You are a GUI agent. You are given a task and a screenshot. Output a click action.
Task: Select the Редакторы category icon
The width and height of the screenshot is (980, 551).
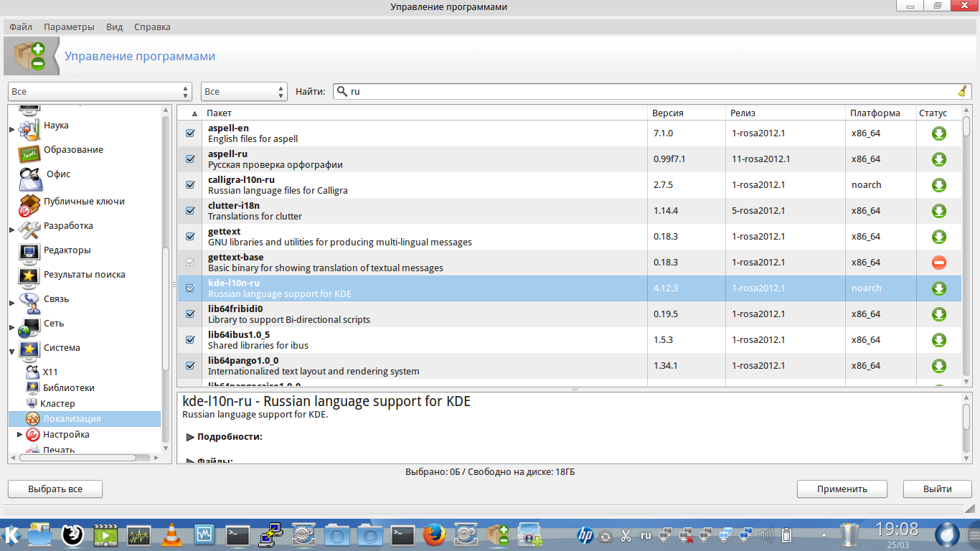pos(29,253)
